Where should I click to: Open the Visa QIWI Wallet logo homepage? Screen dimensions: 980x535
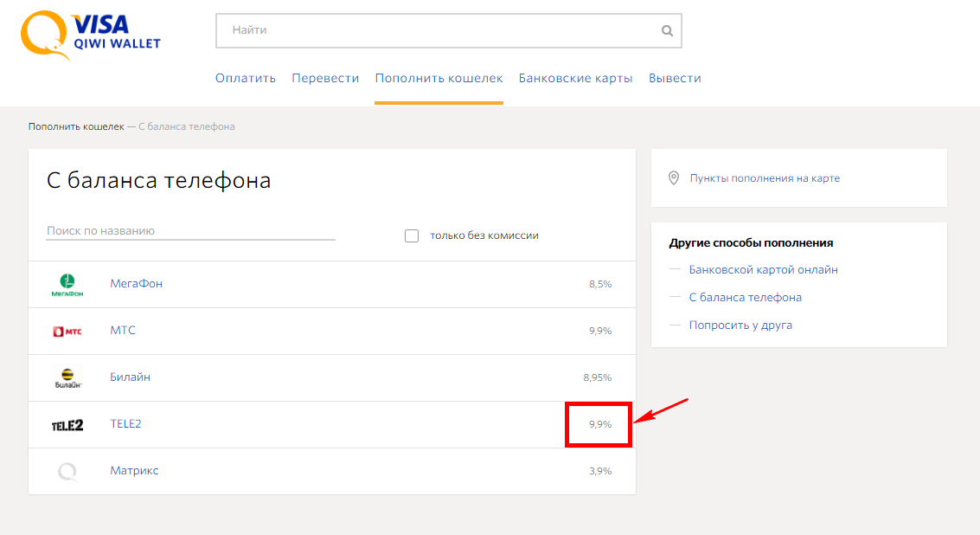[x=91, y=35]
